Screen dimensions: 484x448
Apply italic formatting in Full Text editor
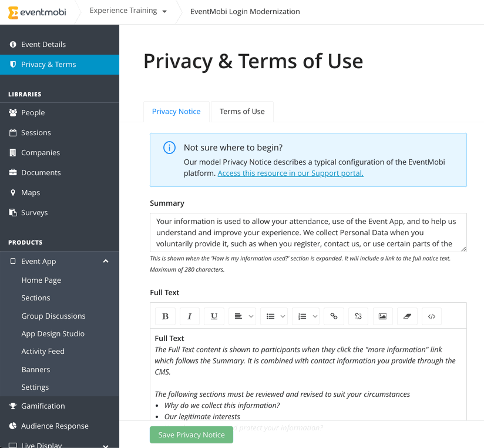[x=190, y=316]
